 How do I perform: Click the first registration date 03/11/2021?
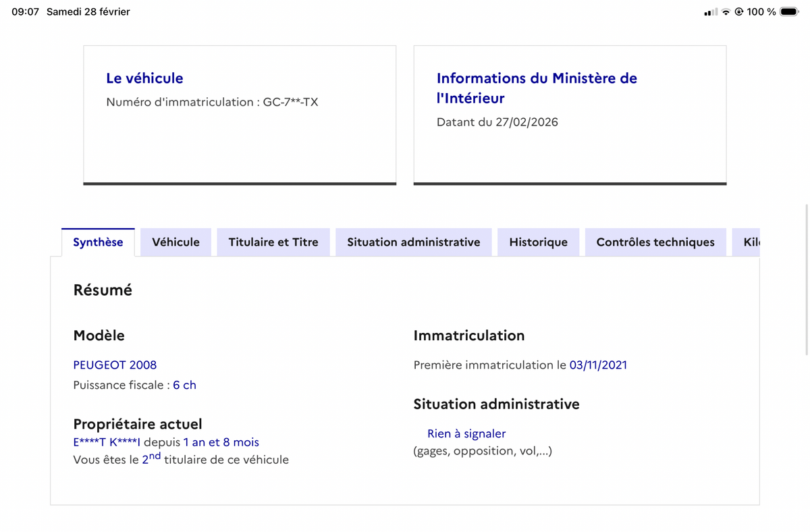click(598, 365)
